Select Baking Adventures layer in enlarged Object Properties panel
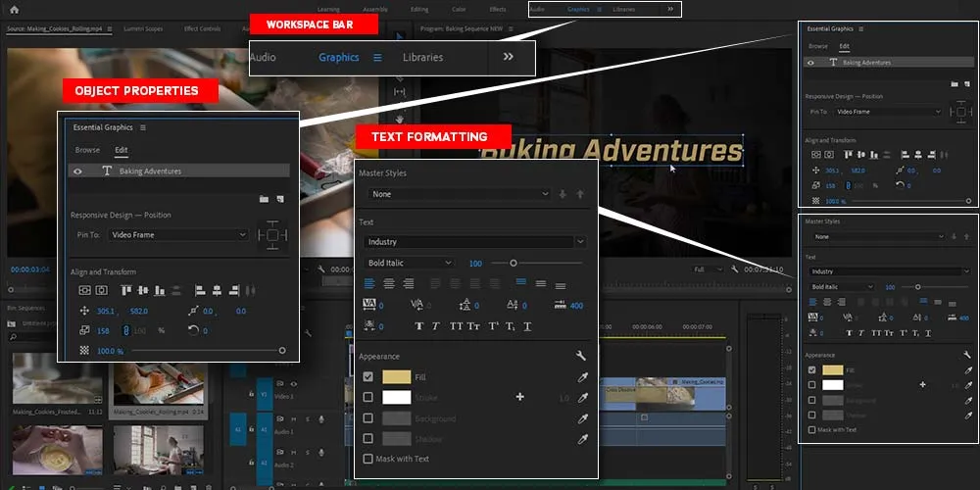The width and height of the screenshot is (980, 490). coord(178,171)
